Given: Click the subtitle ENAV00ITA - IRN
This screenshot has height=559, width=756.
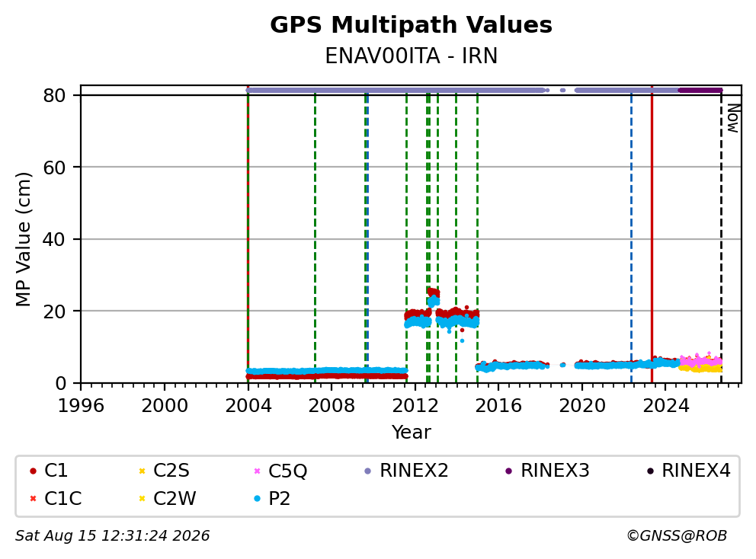Looking at the screenshot, I should tap(411, 56).
